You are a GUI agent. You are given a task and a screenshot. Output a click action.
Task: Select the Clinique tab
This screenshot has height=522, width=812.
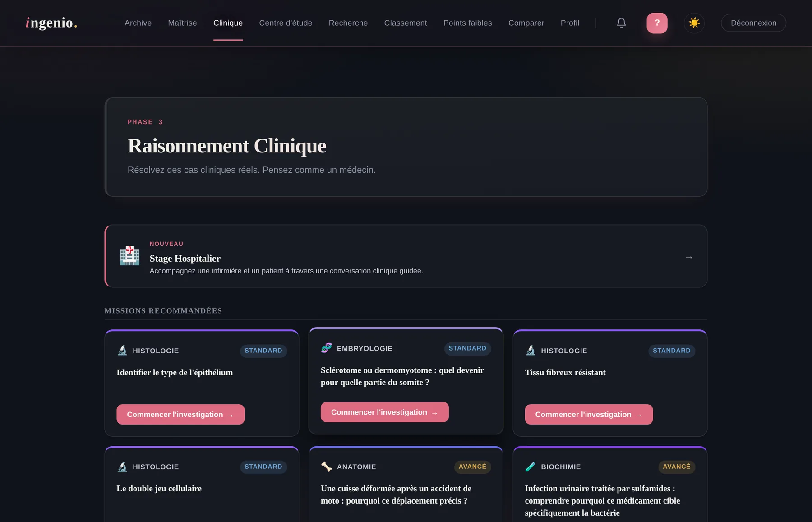pyautogui.click(x=228, y=23)
